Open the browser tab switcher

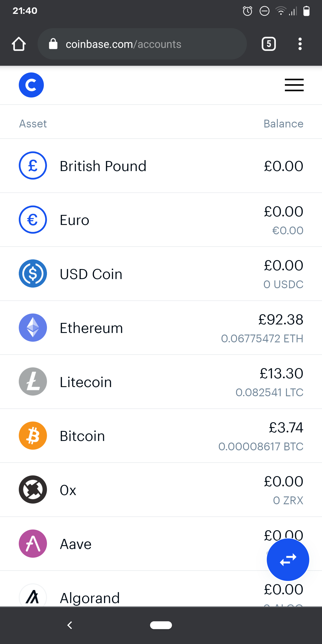point(269,44)
